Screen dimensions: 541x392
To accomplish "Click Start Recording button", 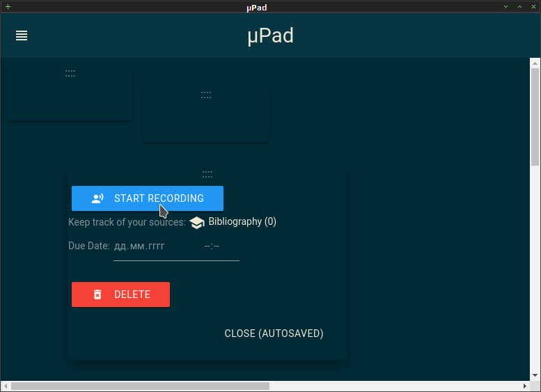I will [x=148, y=198].
